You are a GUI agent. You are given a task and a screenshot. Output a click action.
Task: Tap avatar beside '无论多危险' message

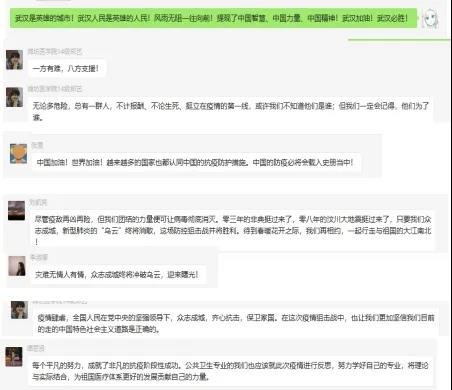(x=15, y=97)
